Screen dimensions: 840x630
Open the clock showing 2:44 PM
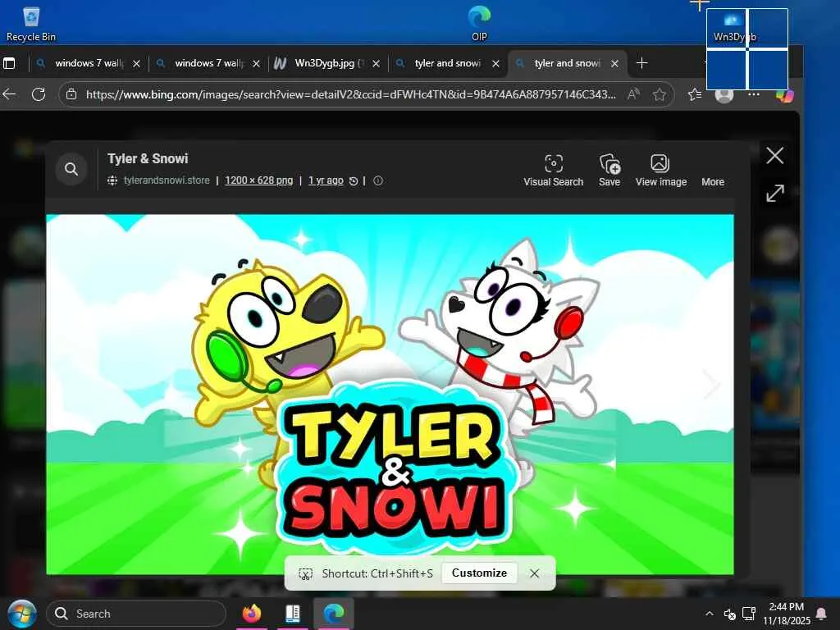787,614
